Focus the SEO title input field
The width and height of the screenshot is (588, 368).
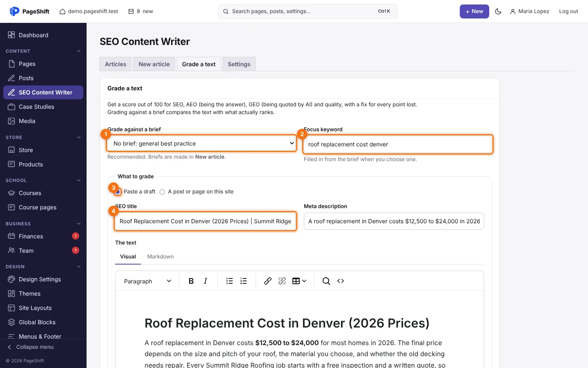click(205, 221)
